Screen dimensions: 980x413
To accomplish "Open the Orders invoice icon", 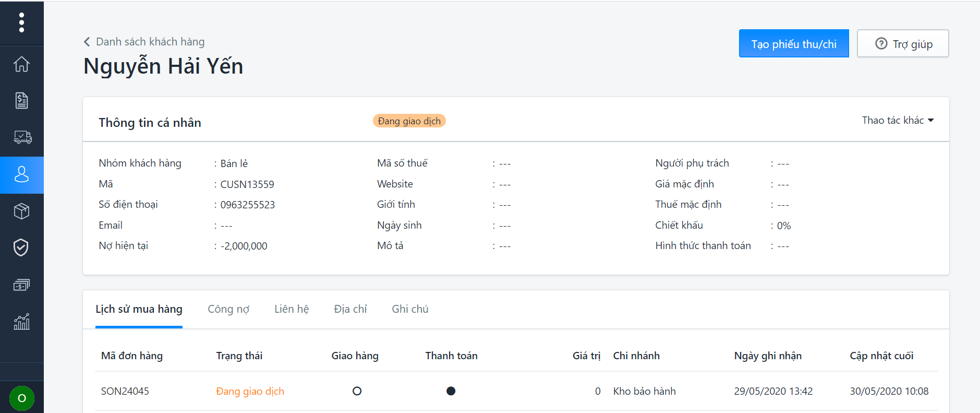I will coord(21,100).
